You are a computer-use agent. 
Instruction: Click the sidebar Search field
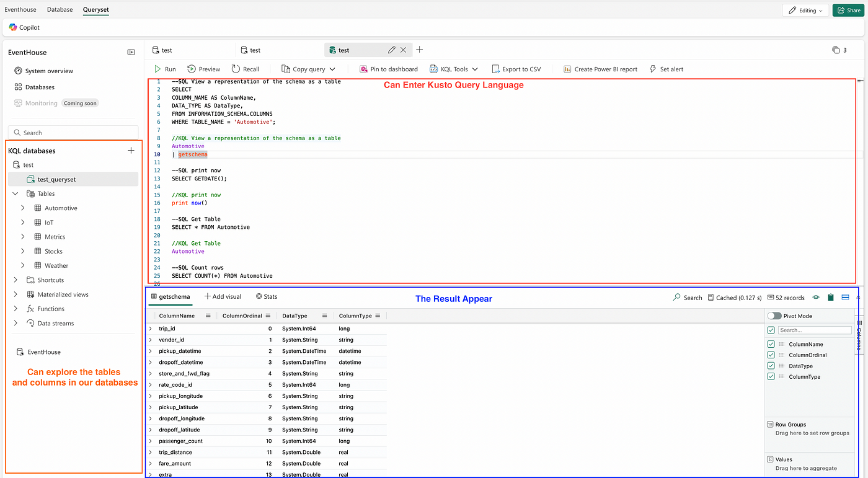(73, 132)
